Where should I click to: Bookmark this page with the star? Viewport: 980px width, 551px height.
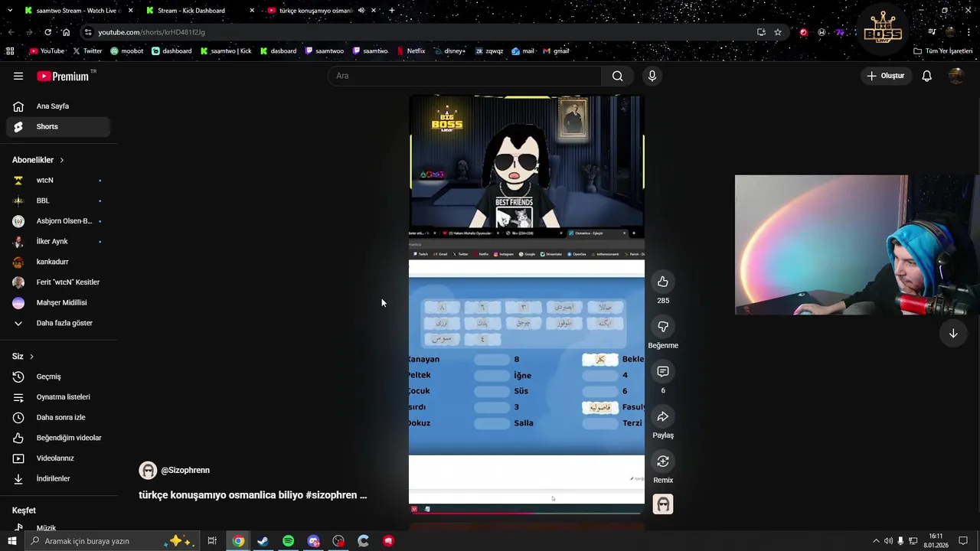point(778,32)
